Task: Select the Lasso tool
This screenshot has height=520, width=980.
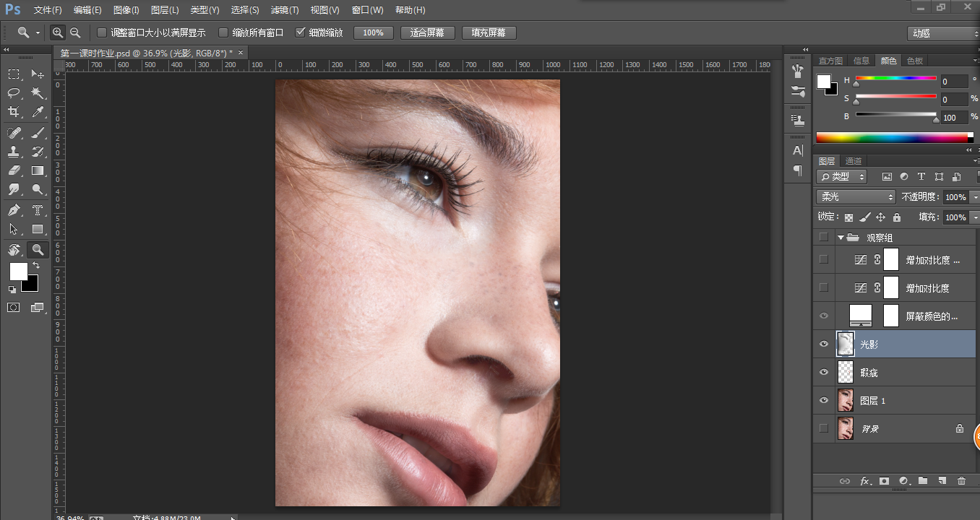Action: pos(14,92)
